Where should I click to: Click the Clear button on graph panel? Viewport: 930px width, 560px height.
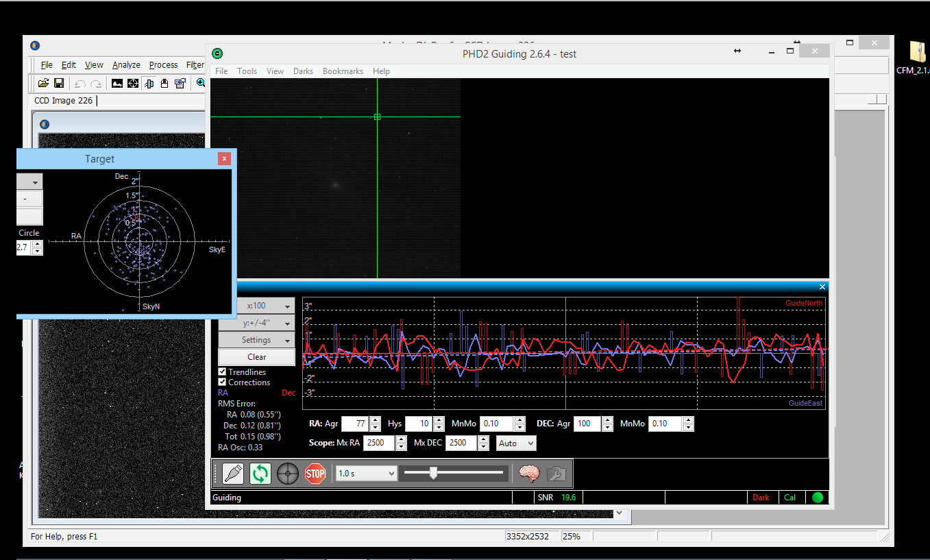tap(256, 357)
